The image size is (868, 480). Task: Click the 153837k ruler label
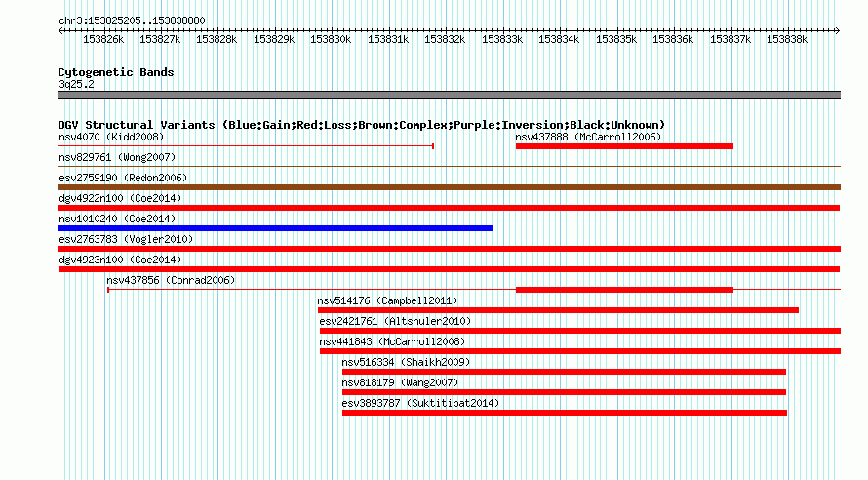click(730, 39)
